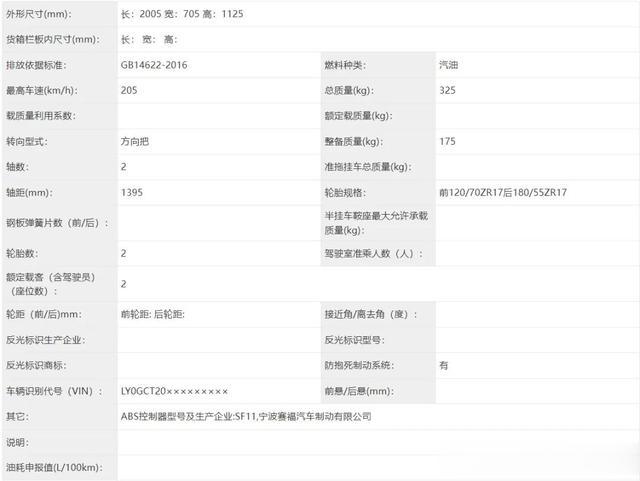
Task: Select the total mass value '325'
Action: click(x=447, y=91)
